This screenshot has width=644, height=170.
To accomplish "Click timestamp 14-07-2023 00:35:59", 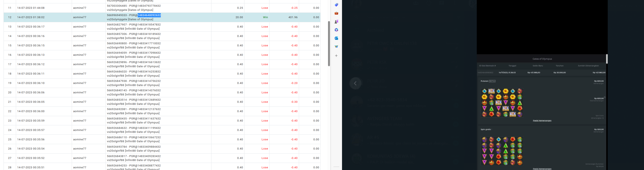I will [31, 121].
